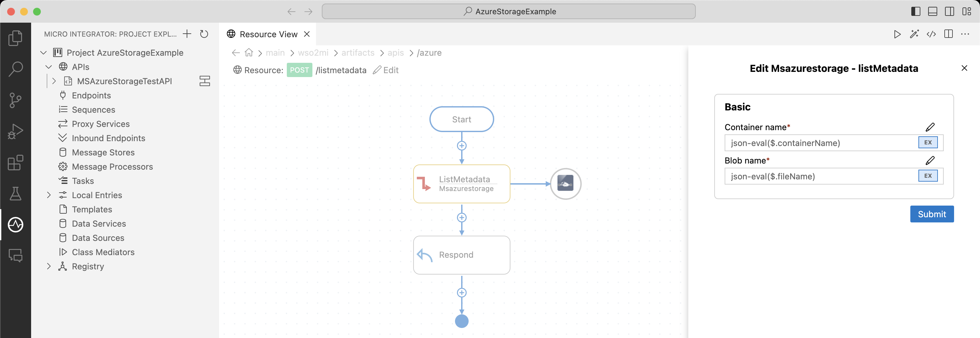Image resolution: width=980 pixels, height=338 pixels.
Task: Collapse Project AzureStorageExample
Action: (x=43, y=52)
